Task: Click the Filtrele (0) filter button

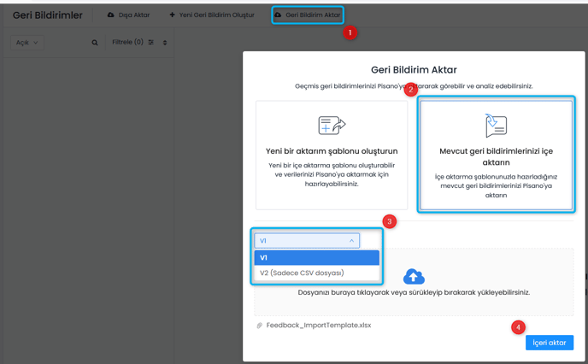Action: (x=128, y=43)
